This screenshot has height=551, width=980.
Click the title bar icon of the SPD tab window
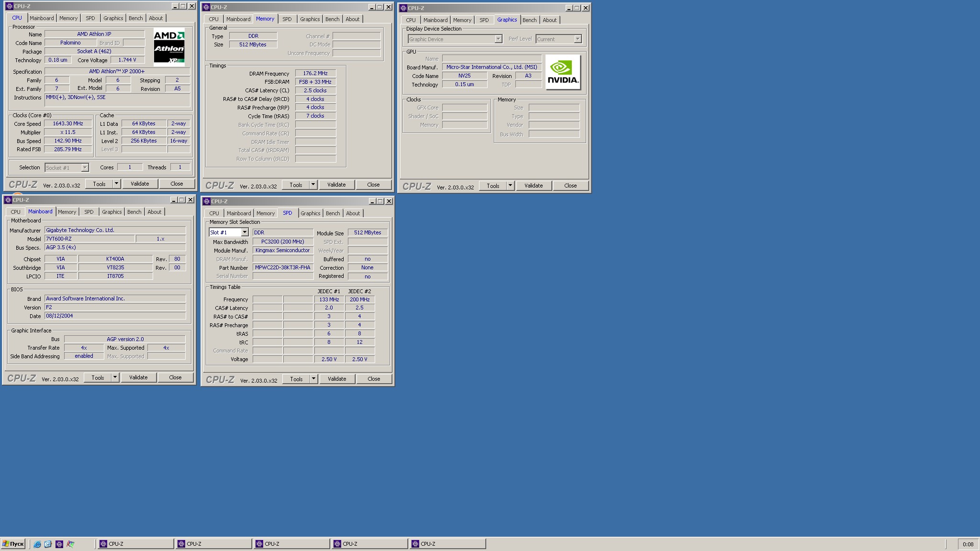point(207,201)
